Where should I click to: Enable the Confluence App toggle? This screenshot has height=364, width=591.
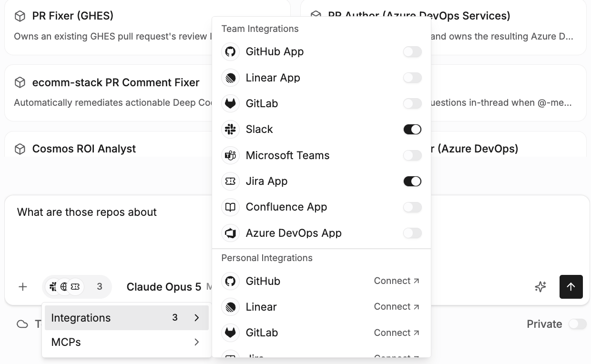(412, 207)
